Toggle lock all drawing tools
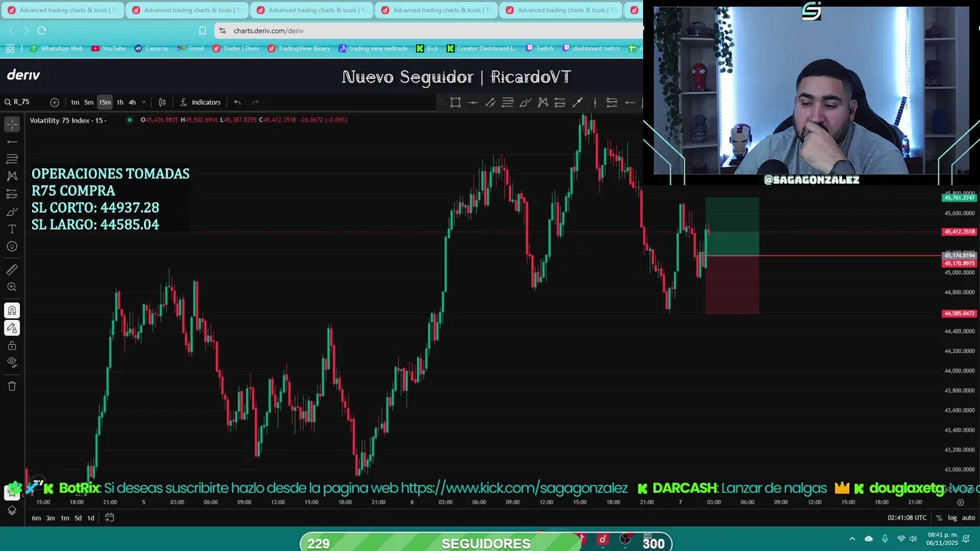This screenshot has height=551, width=980. click(x=11, y=346)
